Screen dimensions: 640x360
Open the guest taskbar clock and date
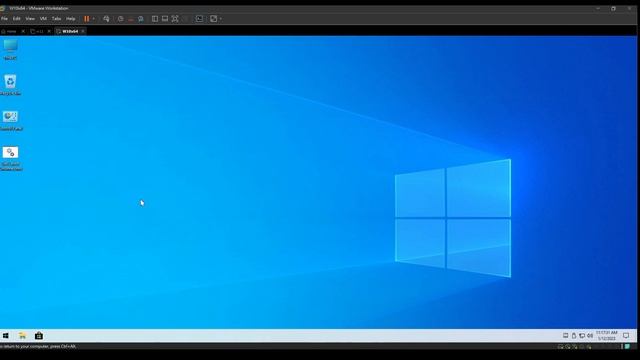[x=607, y=336]
